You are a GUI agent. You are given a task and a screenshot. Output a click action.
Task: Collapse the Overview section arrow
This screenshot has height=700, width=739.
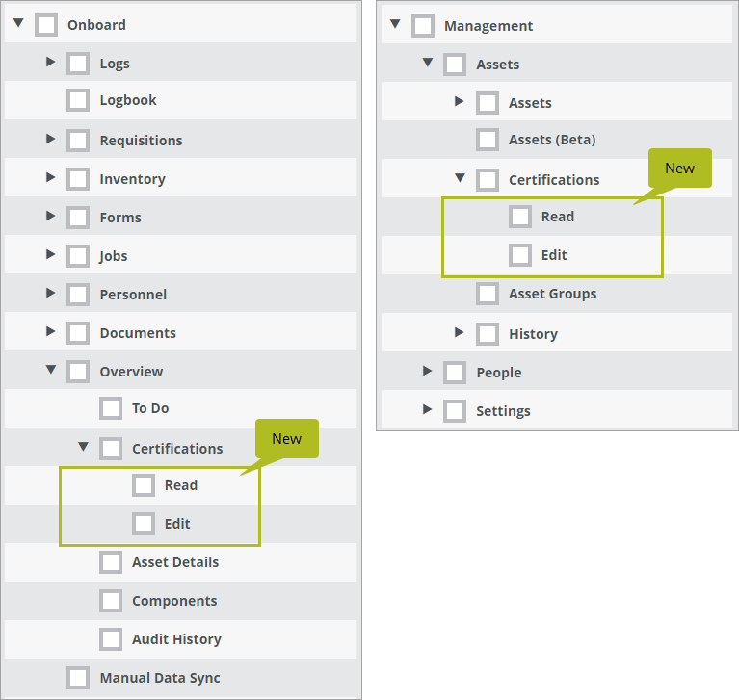(51, 370)
